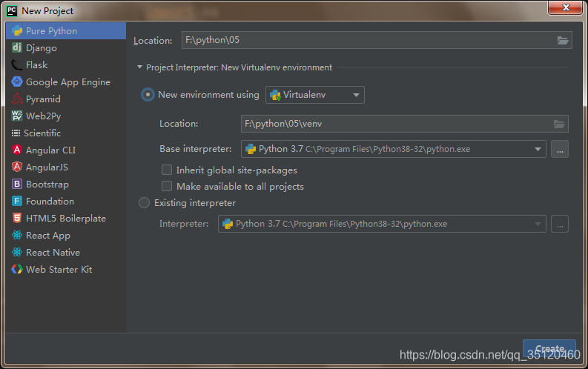The image size is (588, 369).
Task: Choose AngularJS project type
Action: tap(66, 167)
